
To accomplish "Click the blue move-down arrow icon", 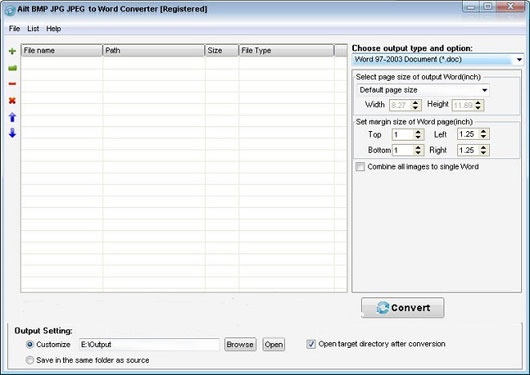I will (13, 133).
